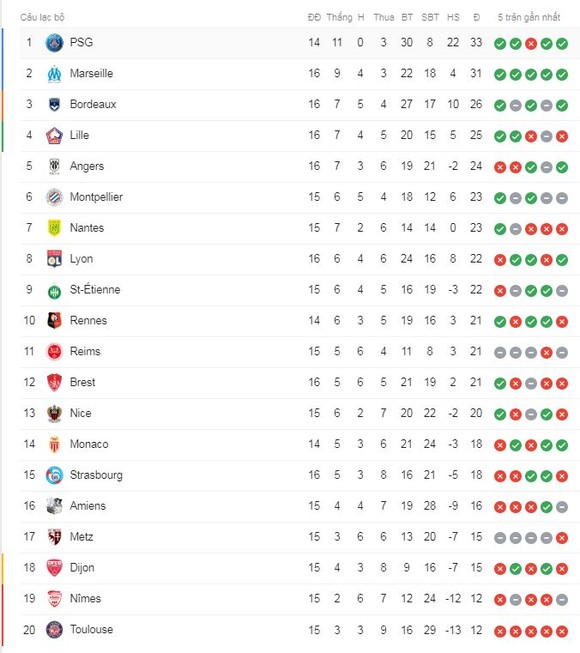Select the Bordeaux crest icon

(x=54, y=105)
